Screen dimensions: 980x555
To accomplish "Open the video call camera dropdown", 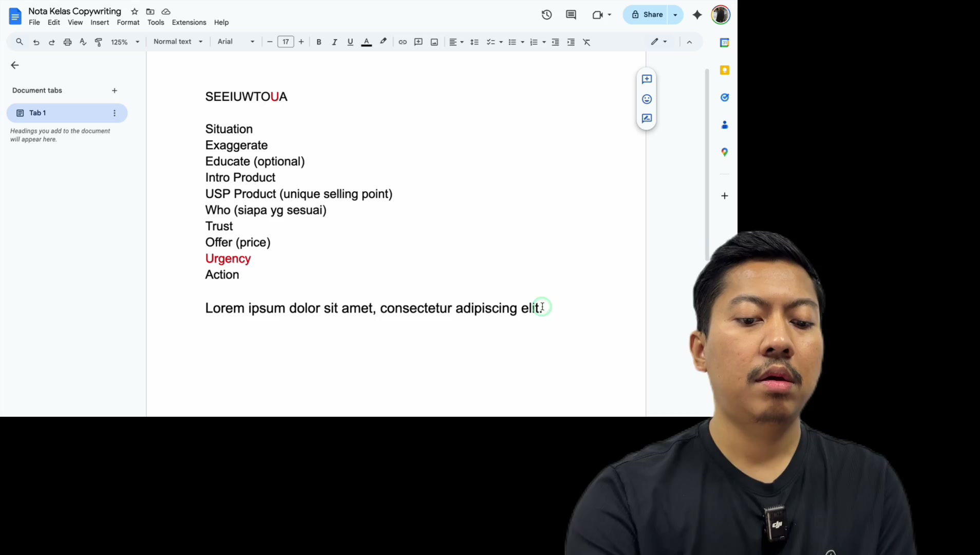I will pos(602,15).
